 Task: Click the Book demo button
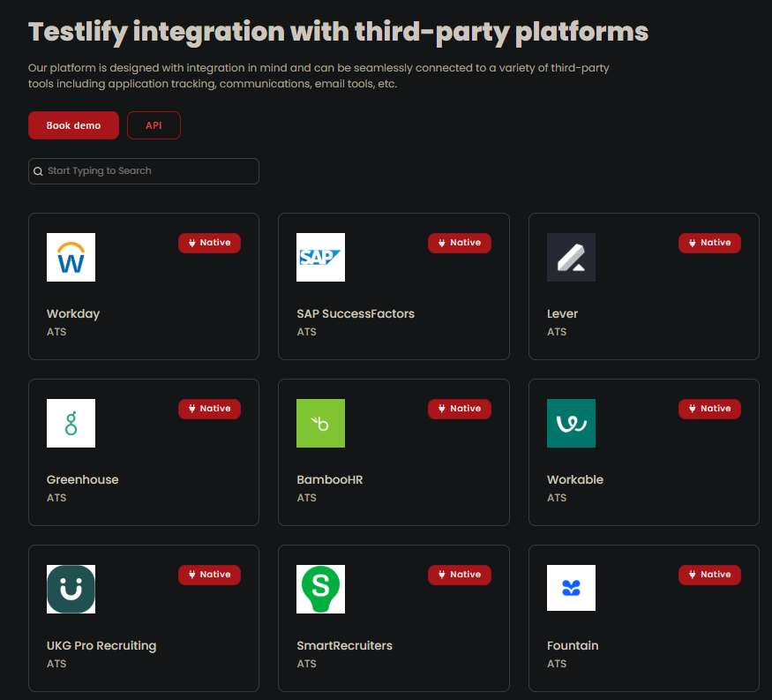coord(73,125)
